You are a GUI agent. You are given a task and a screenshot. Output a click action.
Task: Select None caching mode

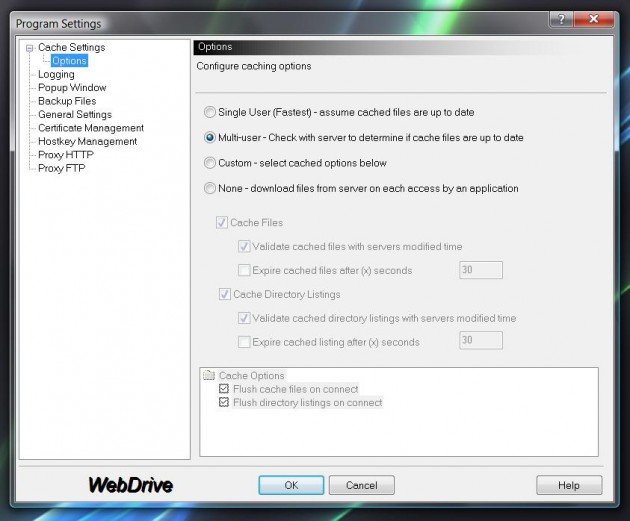pos(210,188)
